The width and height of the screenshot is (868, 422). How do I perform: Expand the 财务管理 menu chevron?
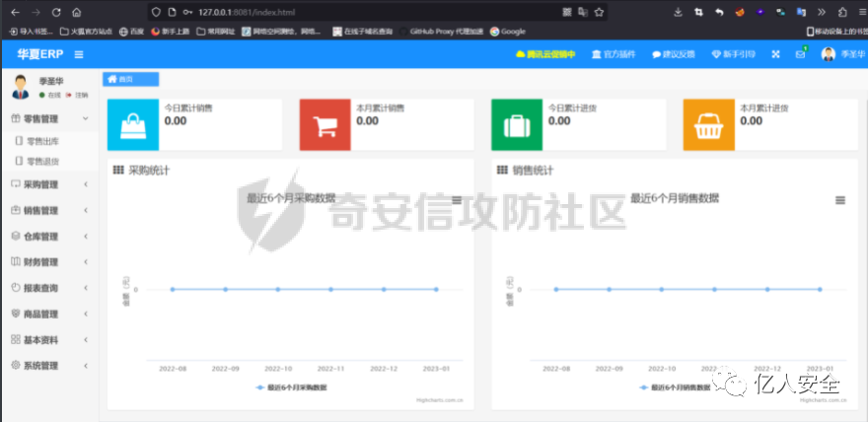click(x=86, y=261)
